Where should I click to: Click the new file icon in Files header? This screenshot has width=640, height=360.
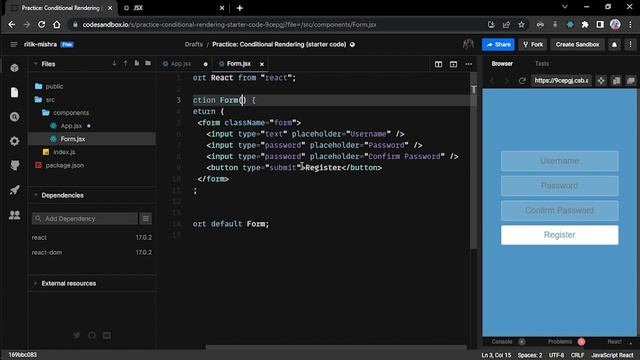(137, 63)
